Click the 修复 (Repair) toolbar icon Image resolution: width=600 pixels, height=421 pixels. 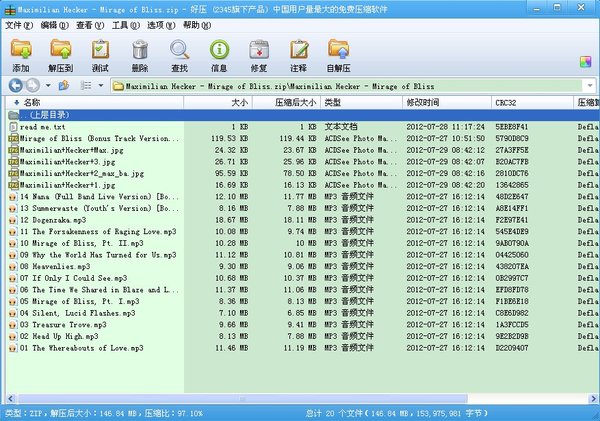pos(258,52)
